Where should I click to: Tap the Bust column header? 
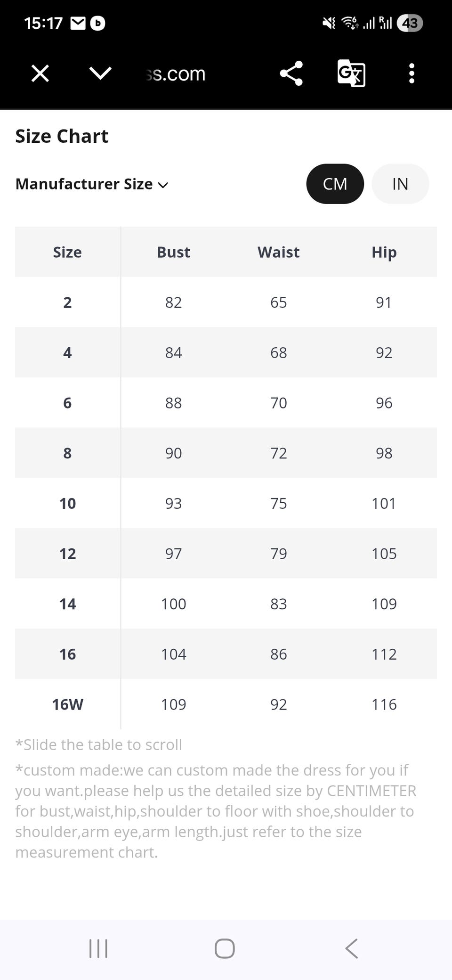tap(173, 252)
